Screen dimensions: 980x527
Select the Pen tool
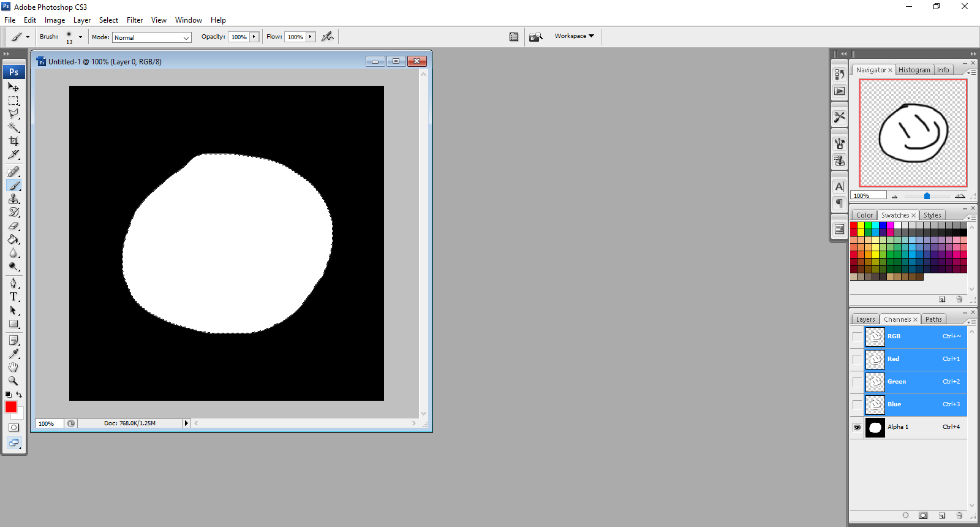[13, 283]
